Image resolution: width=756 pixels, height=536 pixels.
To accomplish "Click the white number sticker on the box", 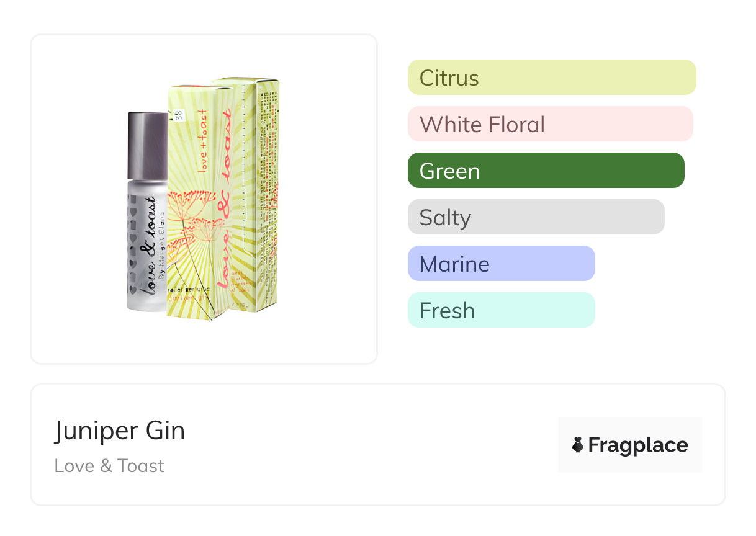I will 178,114.
